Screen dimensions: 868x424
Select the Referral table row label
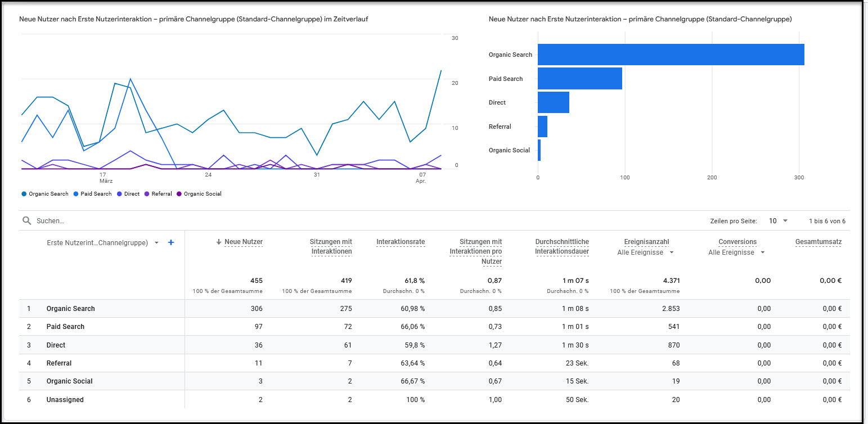(x=59, y=363)
